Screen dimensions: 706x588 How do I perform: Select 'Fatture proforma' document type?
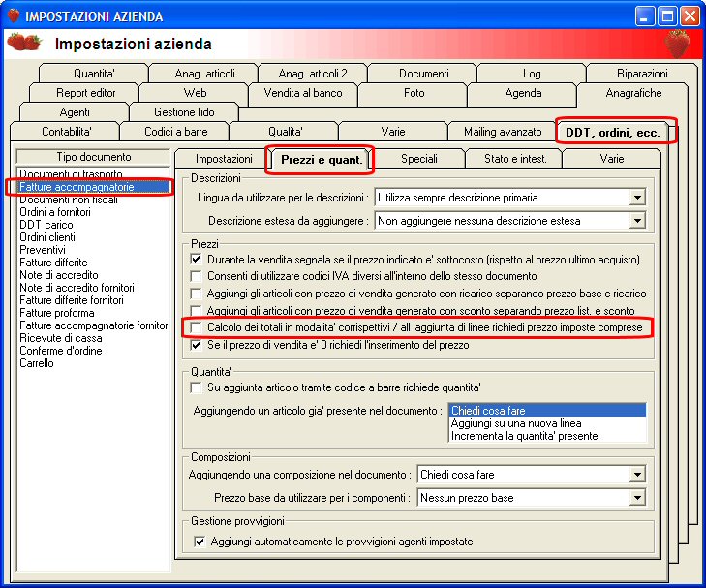click(x=94, y=313)
